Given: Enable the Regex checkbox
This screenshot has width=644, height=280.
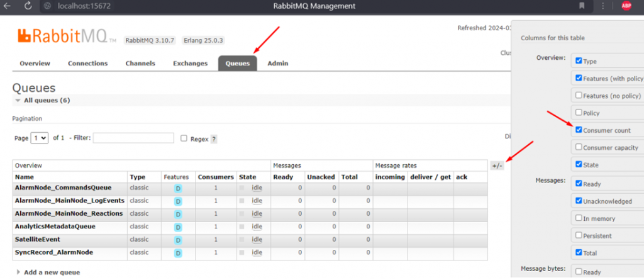Looking at the screenshot, I should click(x=184, y=138).
